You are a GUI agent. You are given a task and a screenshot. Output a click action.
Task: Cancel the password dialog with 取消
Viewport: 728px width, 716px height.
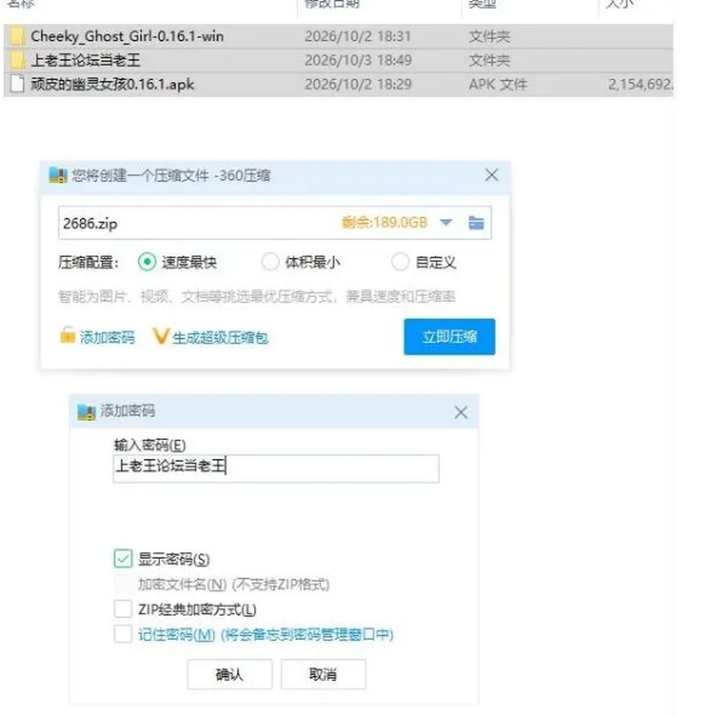[323, 674]
